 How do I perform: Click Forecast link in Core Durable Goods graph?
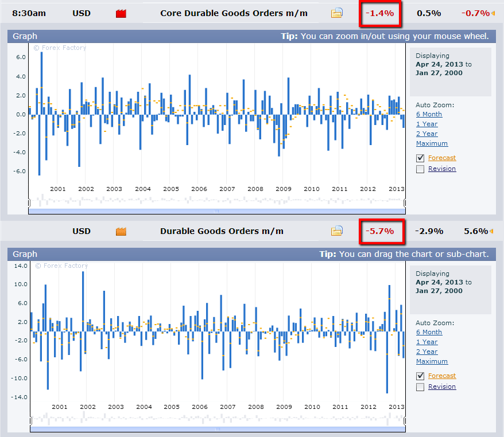[442, 158]
